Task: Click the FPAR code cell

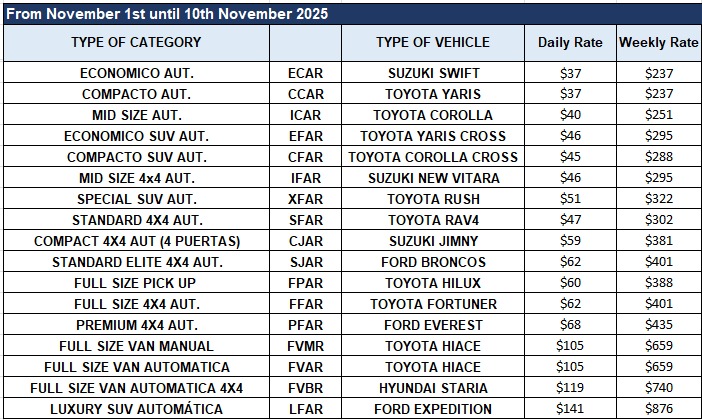Action: coord(305,283)
